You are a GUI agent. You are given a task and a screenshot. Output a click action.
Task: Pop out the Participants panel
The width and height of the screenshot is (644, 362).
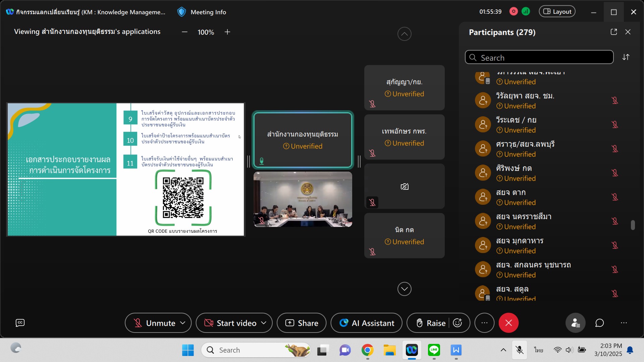tap(613, 32)
